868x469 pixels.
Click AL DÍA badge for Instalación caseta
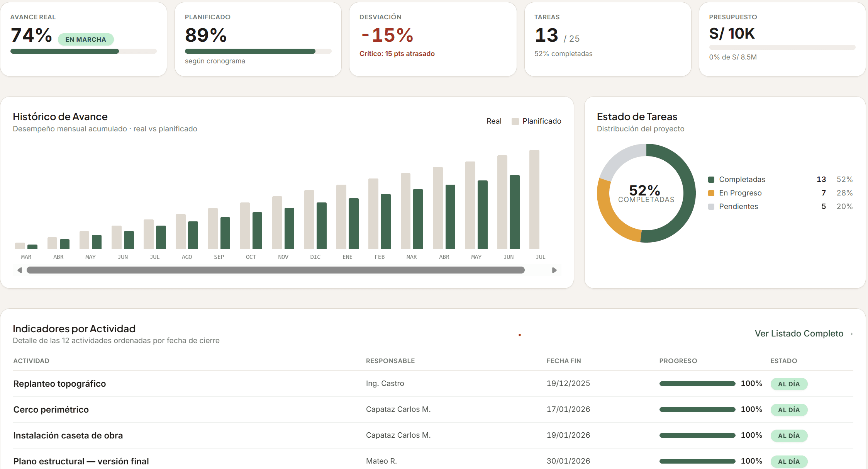pyautogui.click(x=789, y=436)
